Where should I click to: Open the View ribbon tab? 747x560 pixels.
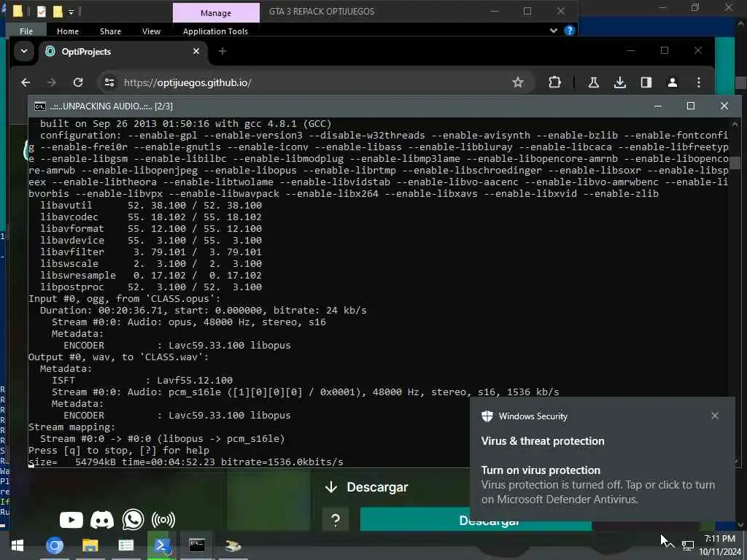click(x=151, y=31)
